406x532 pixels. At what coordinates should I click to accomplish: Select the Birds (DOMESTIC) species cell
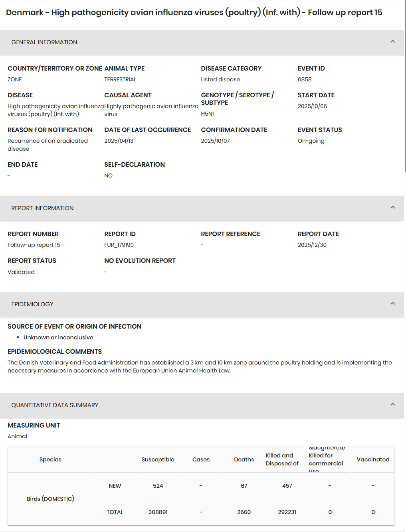click(50, 499)
